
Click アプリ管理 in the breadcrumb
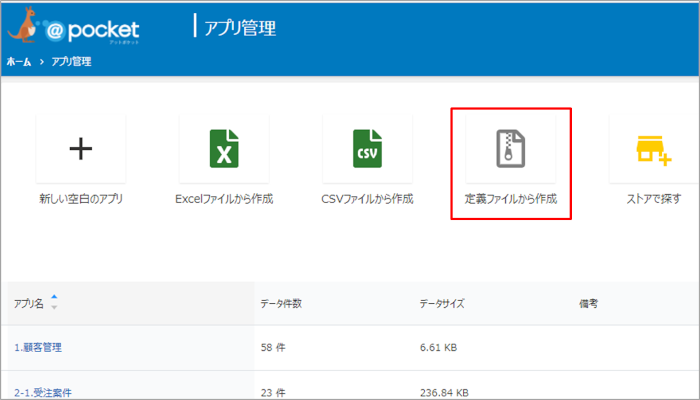pyautogui.click(x=71, y=62)
